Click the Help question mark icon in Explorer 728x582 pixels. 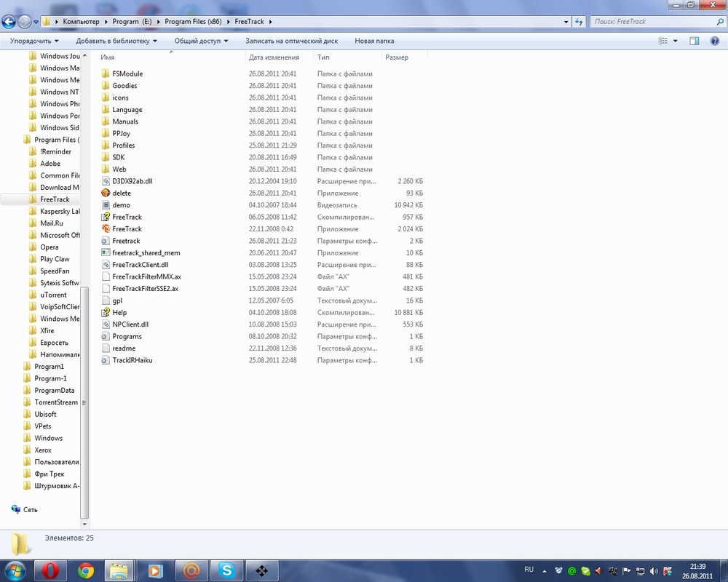(714, 41)
